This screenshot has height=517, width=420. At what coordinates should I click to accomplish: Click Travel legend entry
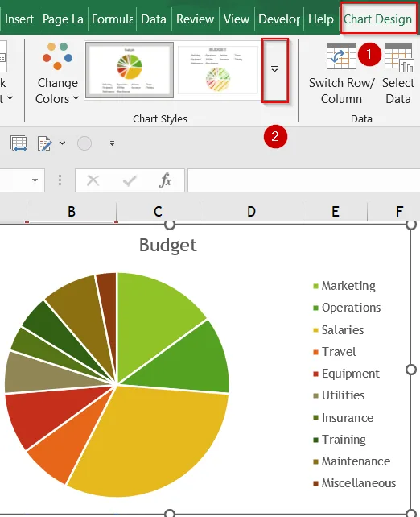coord(335,352)
